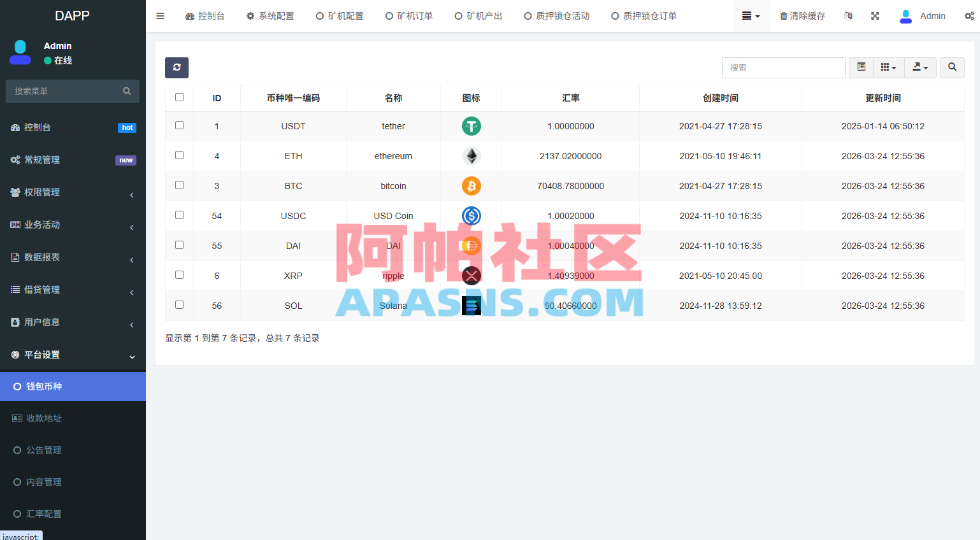The height and width of the screenshot is (540, 980).
Task: Click the Solana coin icon
Action: pyautogui.click(x=472, y=306)
